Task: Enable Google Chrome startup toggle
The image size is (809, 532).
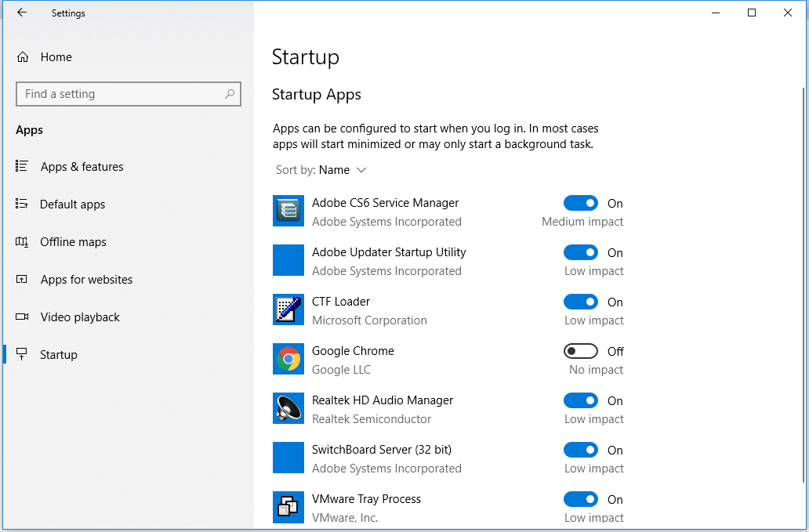Action: pyautogui.click(x=580, y=351)
